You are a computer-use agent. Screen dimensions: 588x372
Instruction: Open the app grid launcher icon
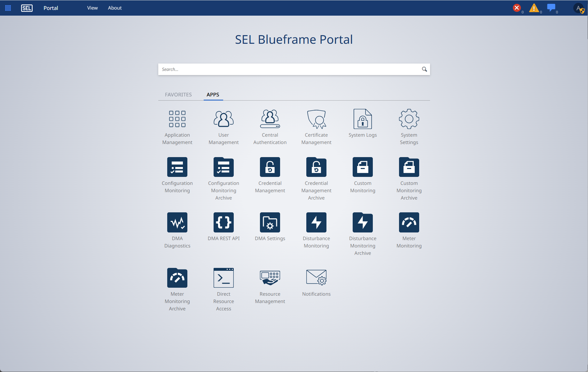pos(8,8)
